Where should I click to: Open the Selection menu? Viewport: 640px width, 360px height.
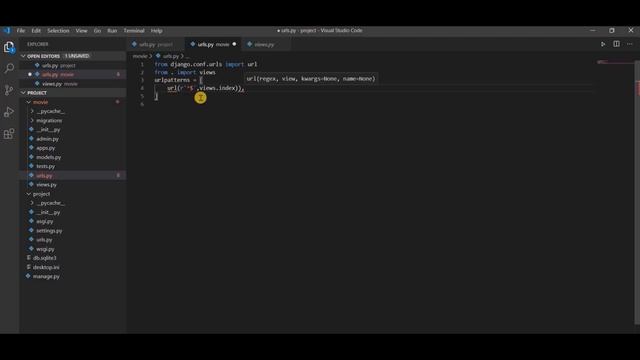pyautogui.click(x=58, y=31)
